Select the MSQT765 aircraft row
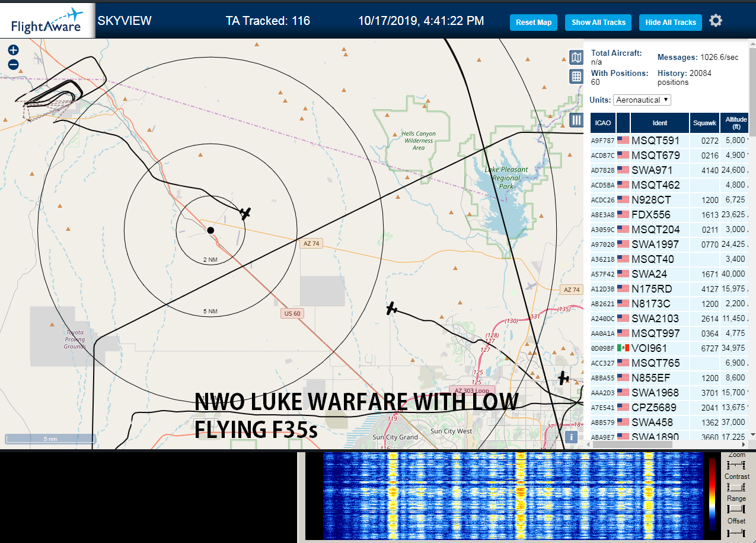 (x=669, y=363)
